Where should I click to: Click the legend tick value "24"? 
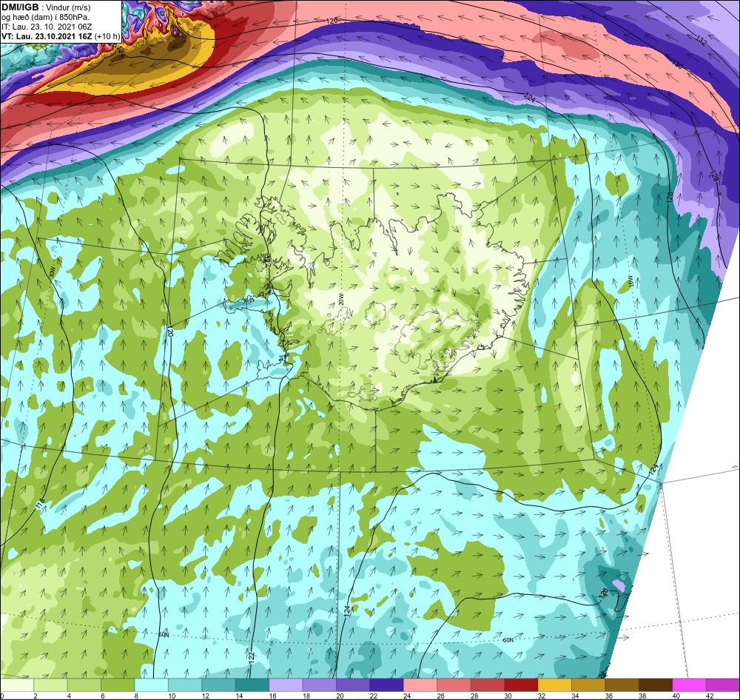407,696
